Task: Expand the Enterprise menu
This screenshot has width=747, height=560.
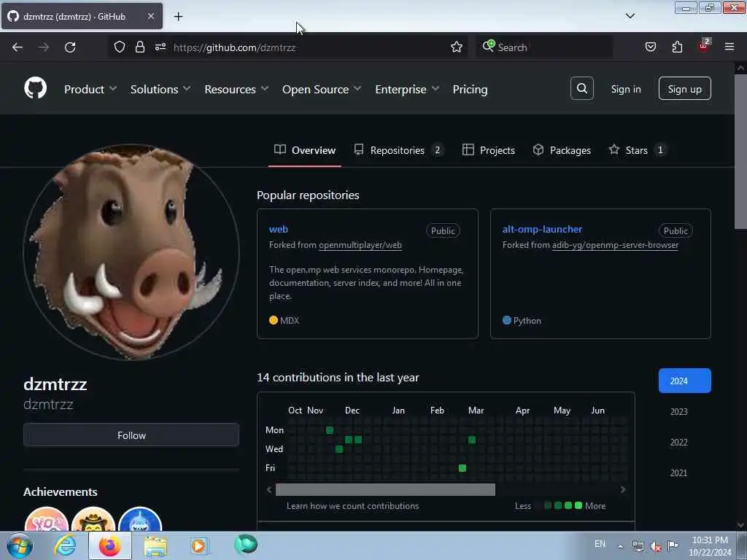Action: 407,89
